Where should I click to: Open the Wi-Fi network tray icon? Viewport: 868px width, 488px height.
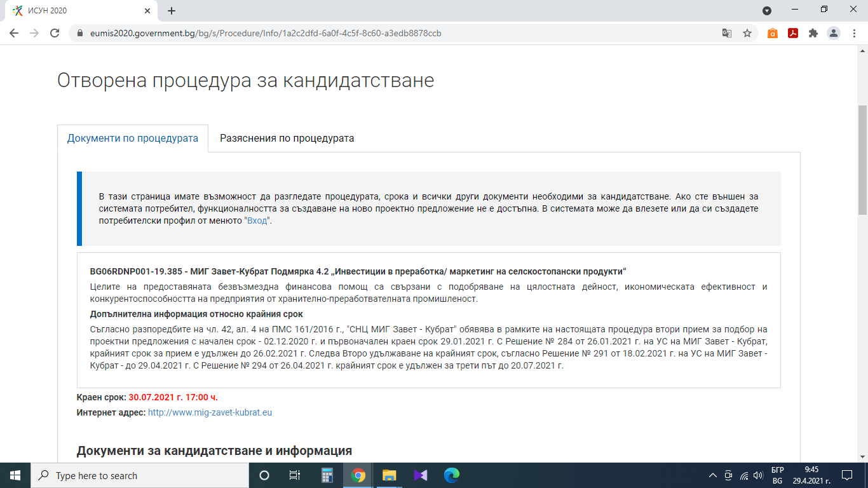coord(743,475)
